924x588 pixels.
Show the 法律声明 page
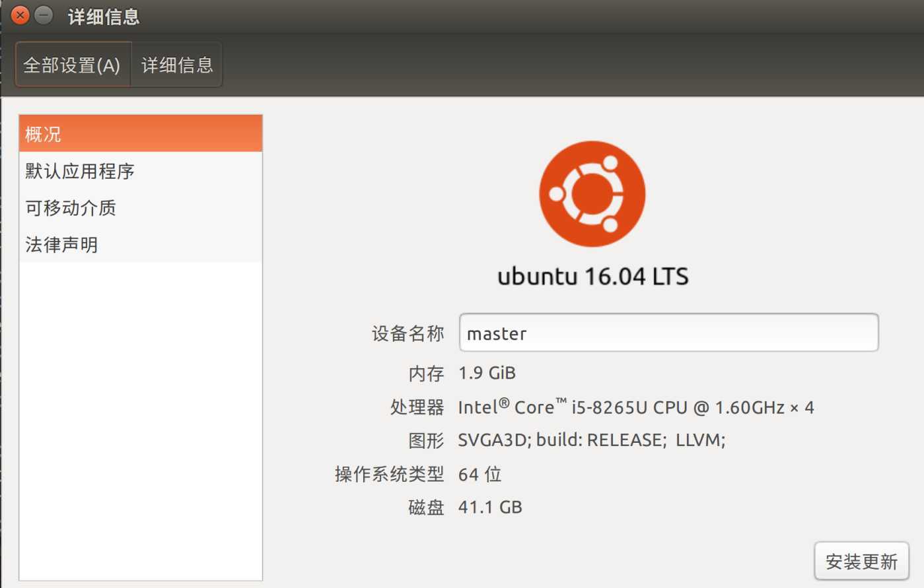pos(141,245)
